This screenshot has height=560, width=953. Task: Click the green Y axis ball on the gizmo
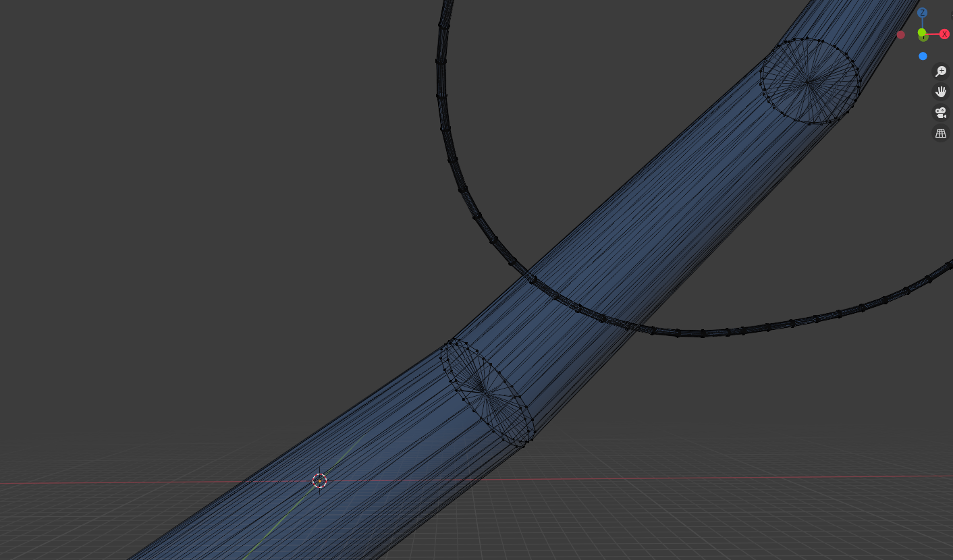coord(922,32)
